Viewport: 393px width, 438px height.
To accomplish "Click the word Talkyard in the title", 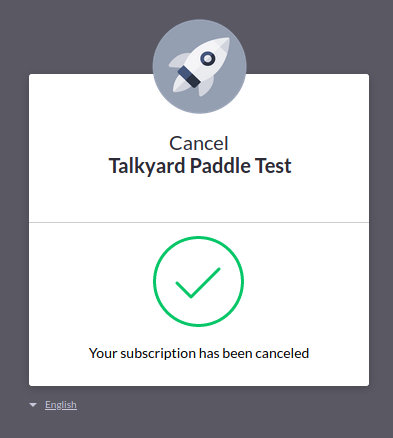I will coord(147,166).
